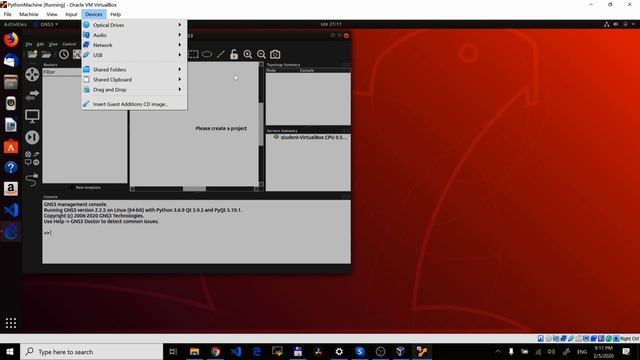The image size is (640, 360).
Task: Select GNS3 draw ellipse tool
Action: click(207, 54)
